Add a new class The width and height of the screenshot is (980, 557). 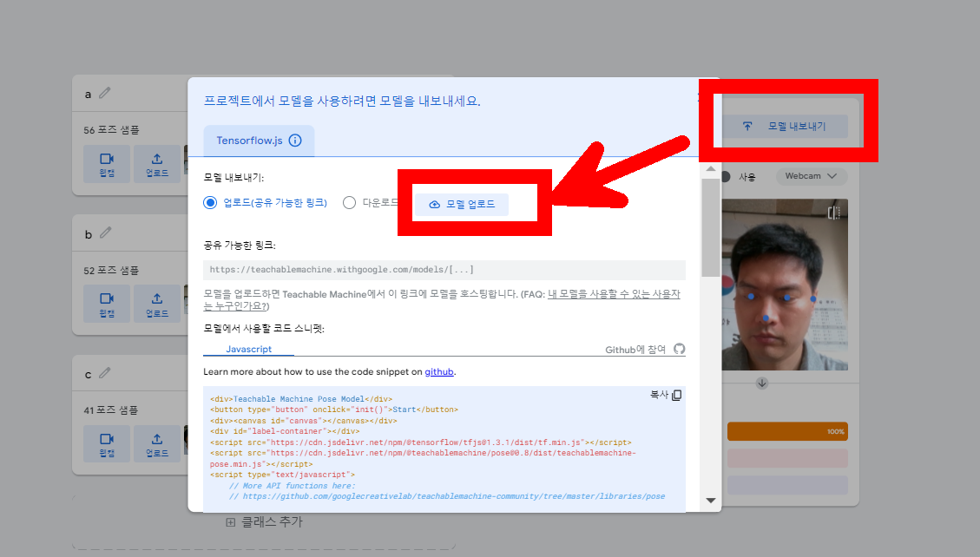[265, 522]
